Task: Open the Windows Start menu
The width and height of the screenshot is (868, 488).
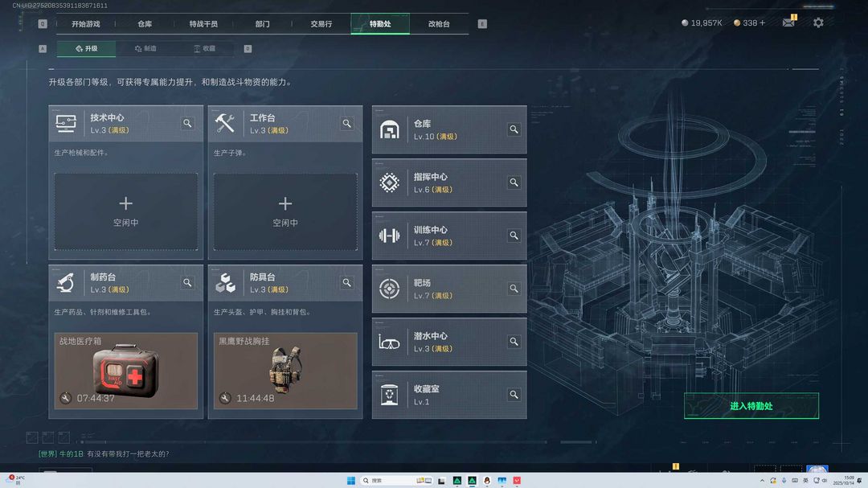Action: pos(350,481)
